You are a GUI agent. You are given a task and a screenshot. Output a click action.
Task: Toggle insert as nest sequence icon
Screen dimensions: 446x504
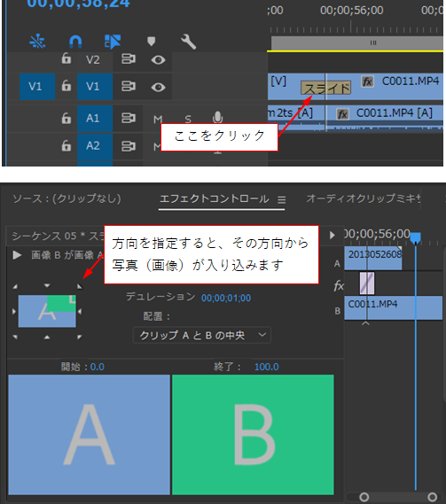pyautogui.click(x=37, y=42)
